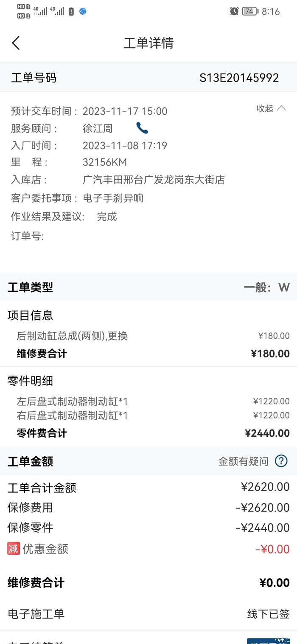The height and width of the screenshot is (644, 297).
Task: Tap the 后制动缸总成(两侧),更换 repair item
Action: pyautogui.click(x=72, y=336)
